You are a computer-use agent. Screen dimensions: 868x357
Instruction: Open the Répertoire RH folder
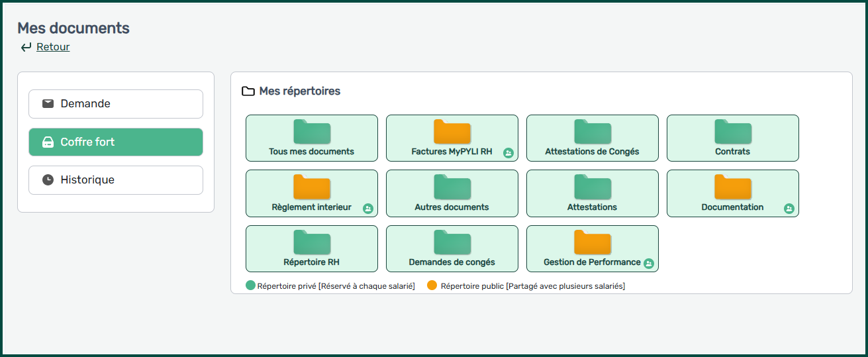click(x=311, y=249)
